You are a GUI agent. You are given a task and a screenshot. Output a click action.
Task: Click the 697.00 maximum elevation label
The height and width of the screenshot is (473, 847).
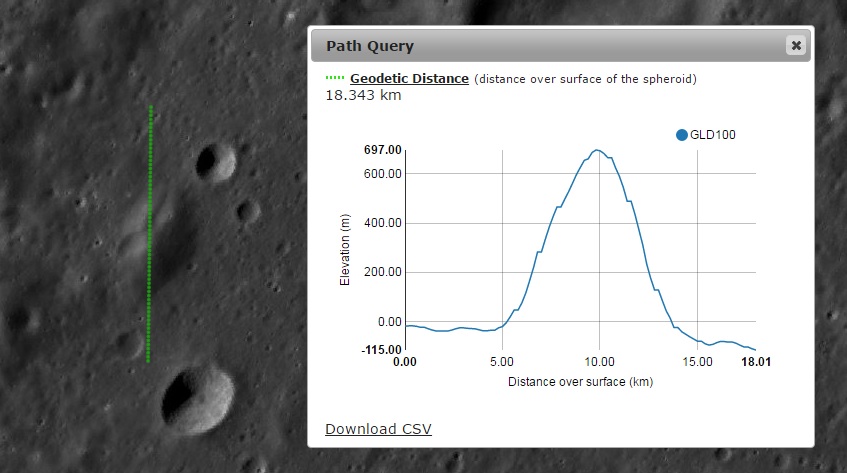[382, 150]
